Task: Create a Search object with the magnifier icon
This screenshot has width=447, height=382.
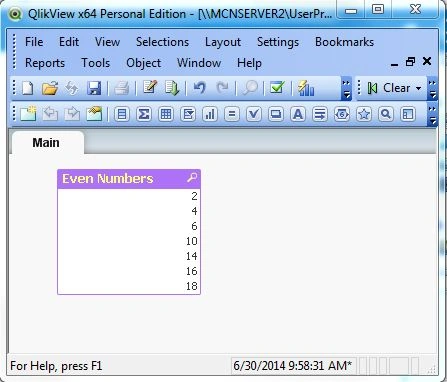Action: coord(386,114)
